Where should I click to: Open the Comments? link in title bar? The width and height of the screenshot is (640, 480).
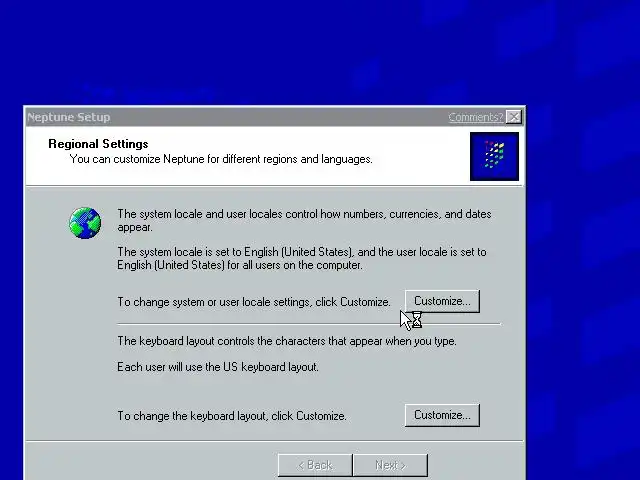[x=476, y=117]
